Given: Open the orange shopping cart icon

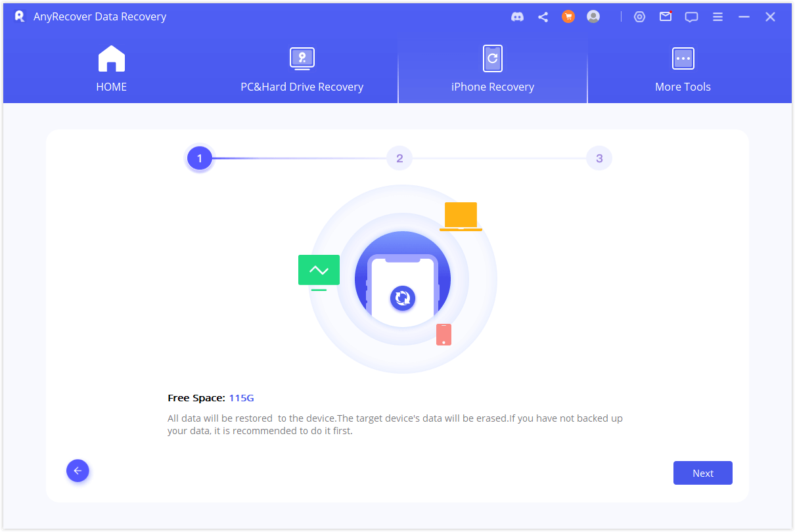Looking at the screenshot, I should coord(568,17).
